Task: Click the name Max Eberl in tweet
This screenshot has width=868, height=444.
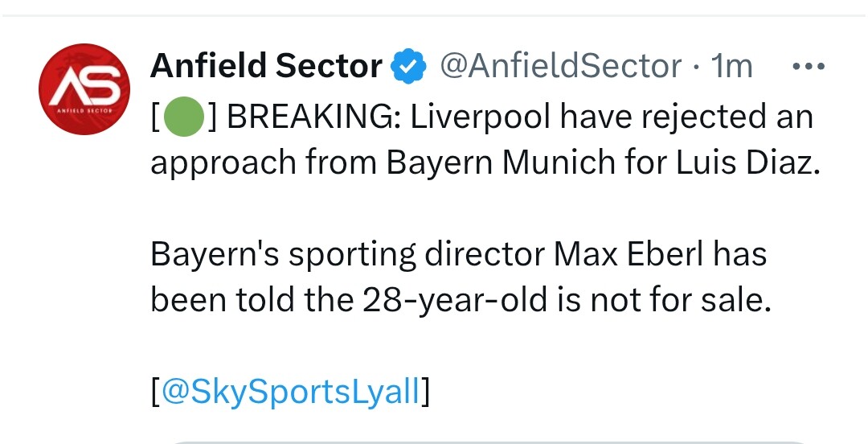Action: 629,255
